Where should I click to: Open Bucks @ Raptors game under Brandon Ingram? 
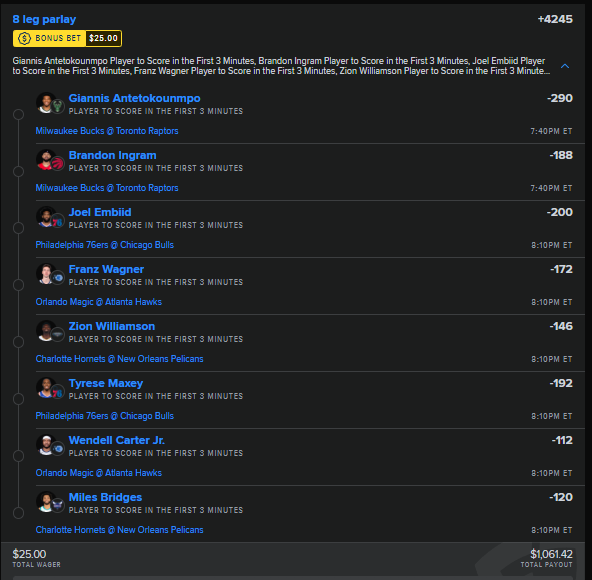[x=107, y=188]
